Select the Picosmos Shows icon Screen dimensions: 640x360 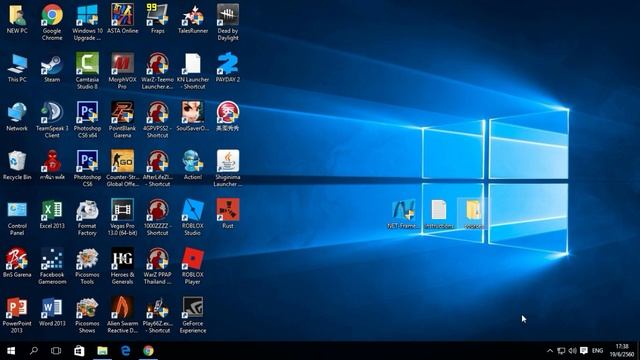pos(87,315)
